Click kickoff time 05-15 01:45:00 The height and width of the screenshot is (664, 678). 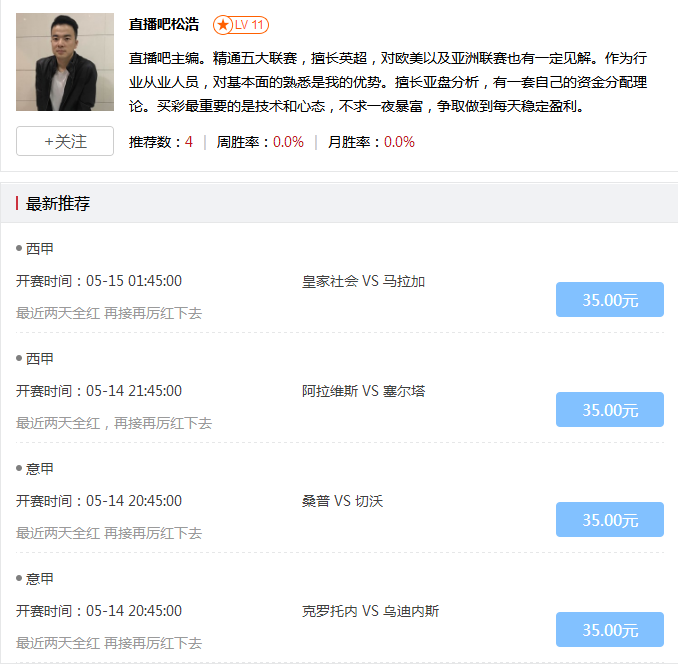(134, 281)
